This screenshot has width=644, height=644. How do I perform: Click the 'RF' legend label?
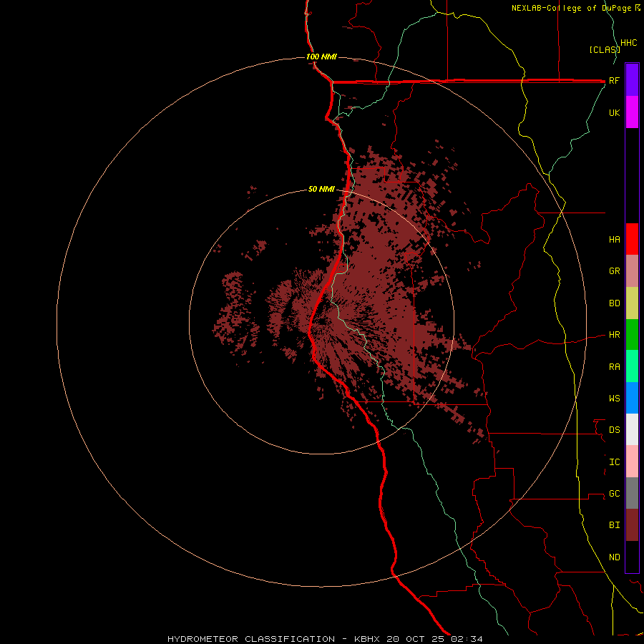pos(614,80)
